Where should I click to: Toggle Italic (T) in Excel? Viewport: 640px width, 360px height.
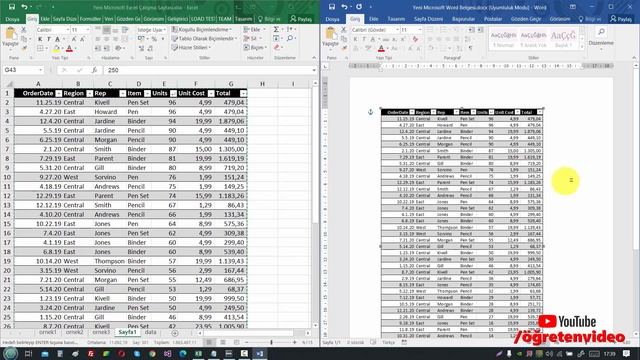point(49,39)
